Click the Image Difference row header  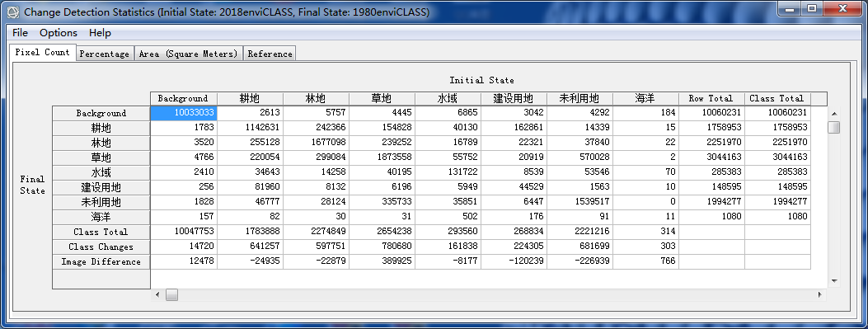click(x=101, y=262)
